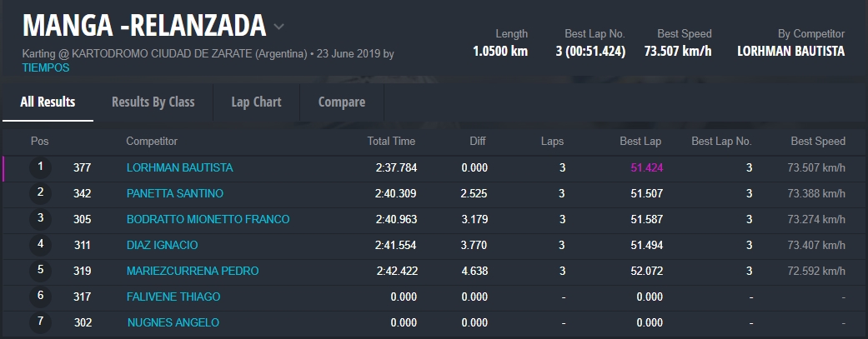
Task: Open the Results By Class tab
Action: pos(153,102)
